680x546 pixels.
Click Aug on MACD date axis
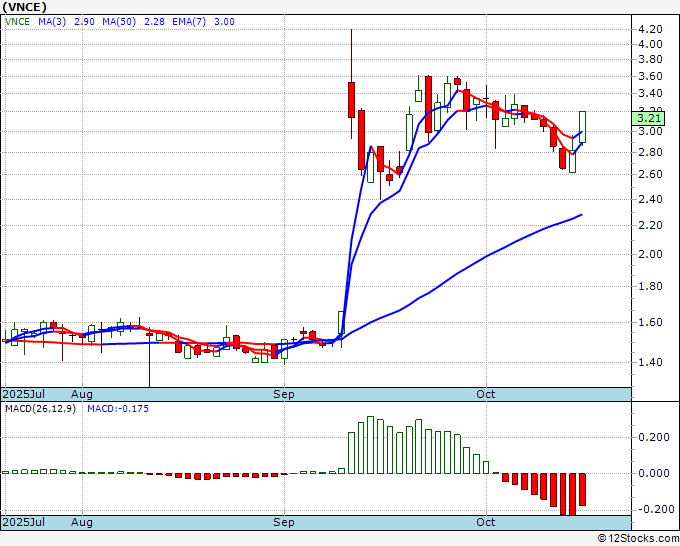pos(82,522)
